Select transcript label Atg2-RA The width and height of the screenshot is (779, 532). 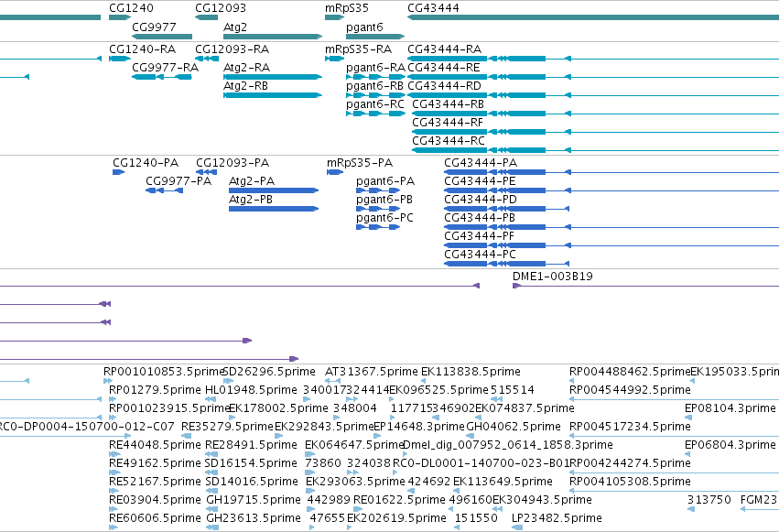[x=246, y=68]
